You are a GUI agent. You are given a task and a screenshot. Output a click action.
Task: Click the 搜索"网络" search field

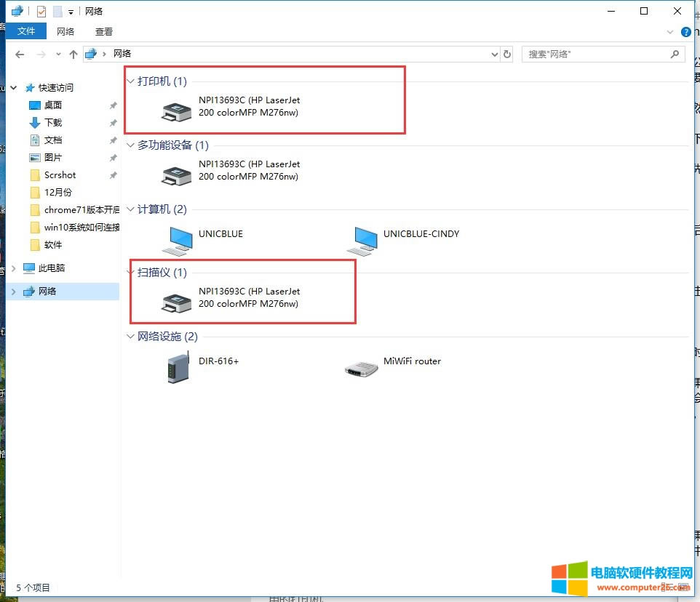[x=597, y=55]
